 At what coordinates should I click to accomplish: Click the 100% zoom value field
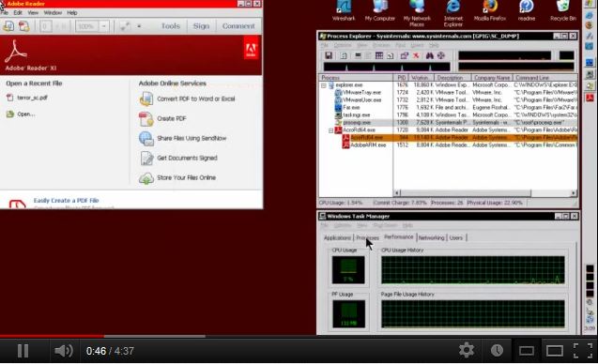86,26
